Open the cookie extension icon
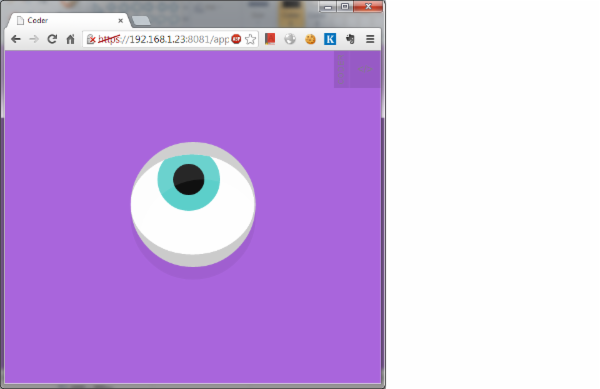The image size is (600, 389). click(x=310, y=39)
